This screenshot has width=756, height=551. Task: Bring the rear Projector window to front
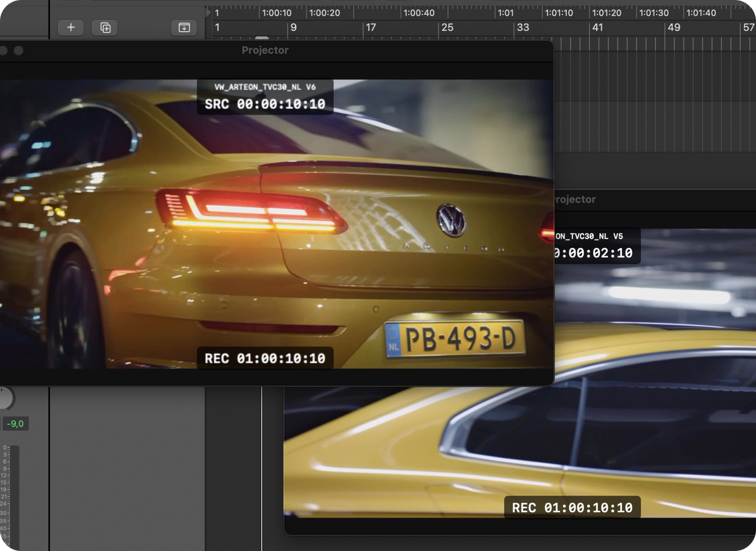[654, 200]
